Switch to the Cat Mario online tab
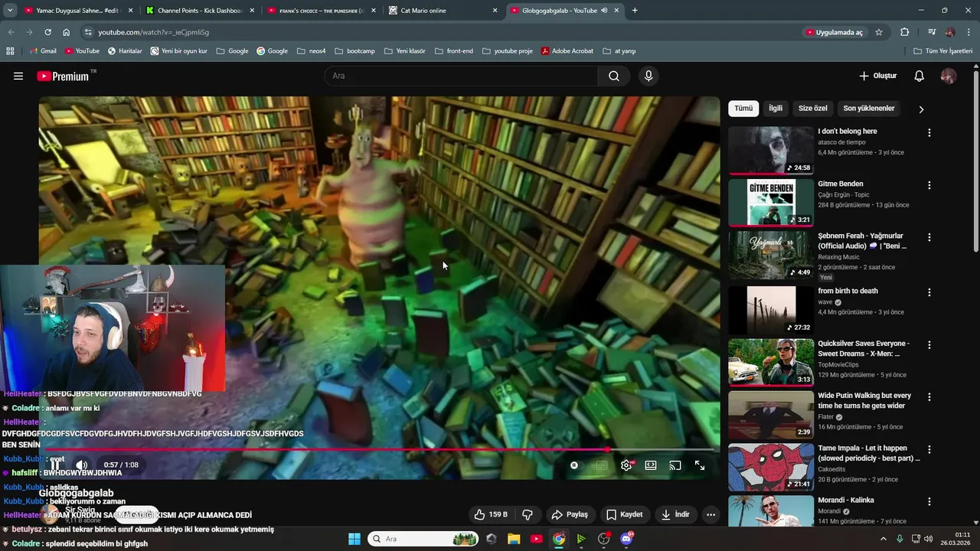 click(444, 11)
